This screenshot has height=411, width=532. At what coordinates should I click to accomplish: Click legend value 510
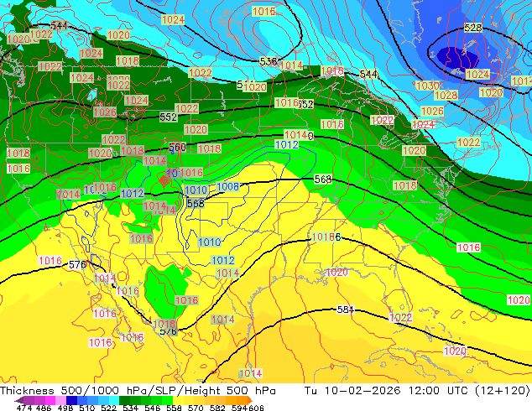(87, 408)
